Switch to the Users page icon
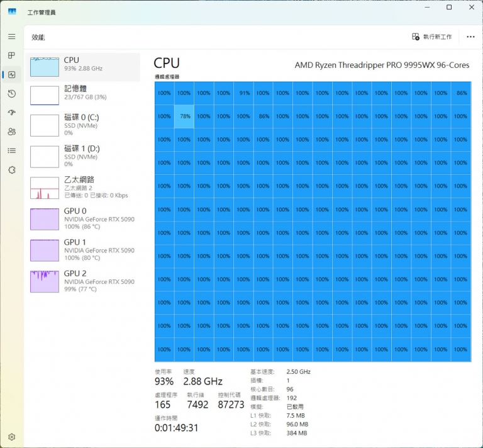Image resolution: width=483 pixels, height=448 pixels. click(x=11, y=132)
